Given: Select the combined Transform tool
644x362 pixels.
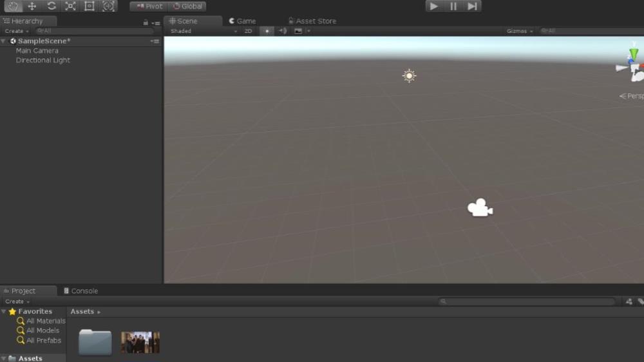Looking at the screenshot, I should pyautogui.click(x=108, y=6).
